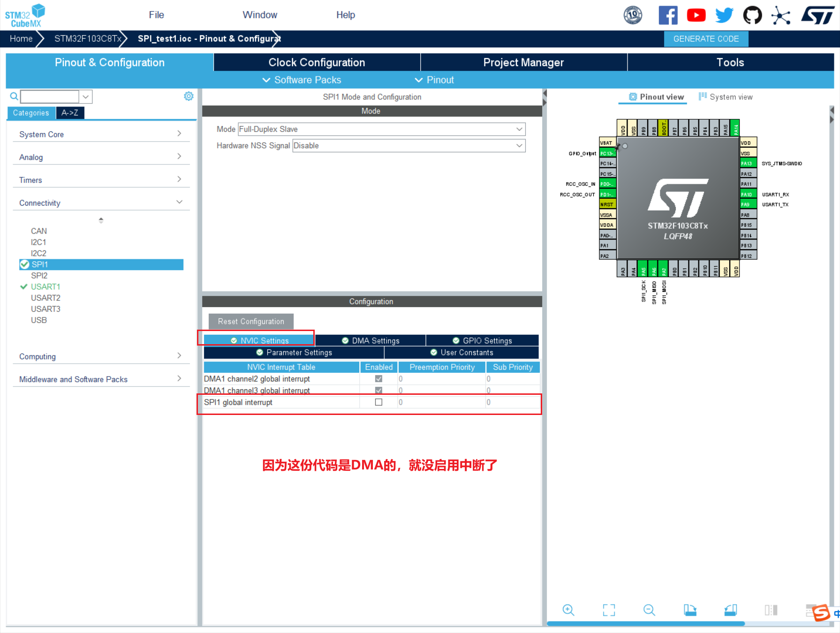Open the GPIO Settings tab
The image size is (840, 633).
(x=482, y=340)
